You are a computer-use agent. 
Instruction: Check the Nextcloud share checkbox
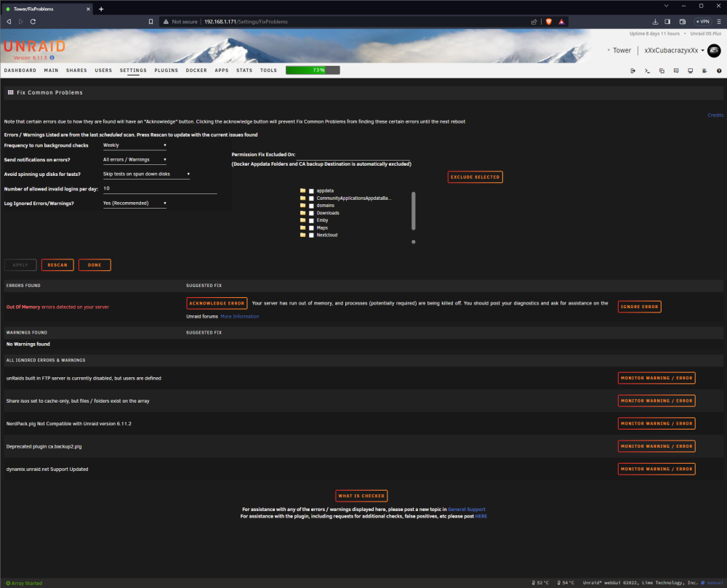312,235
